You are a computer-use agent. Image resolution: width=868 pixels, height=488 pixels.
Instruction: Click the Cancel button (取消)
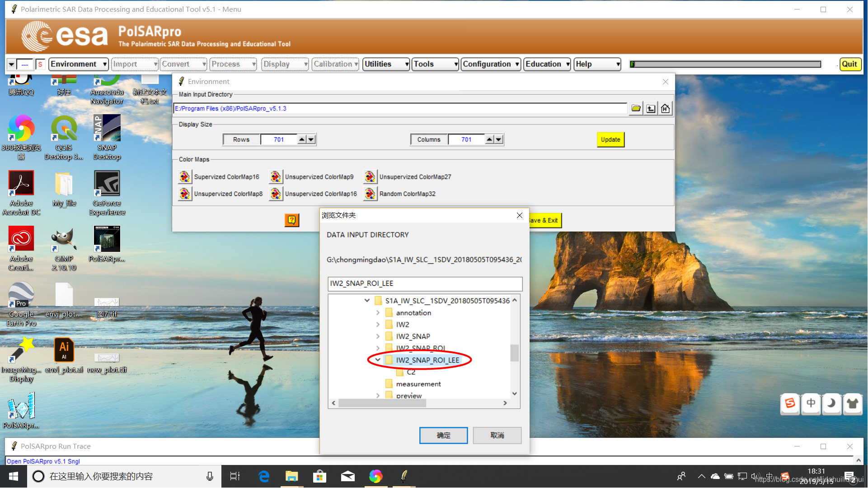point(497,435)
